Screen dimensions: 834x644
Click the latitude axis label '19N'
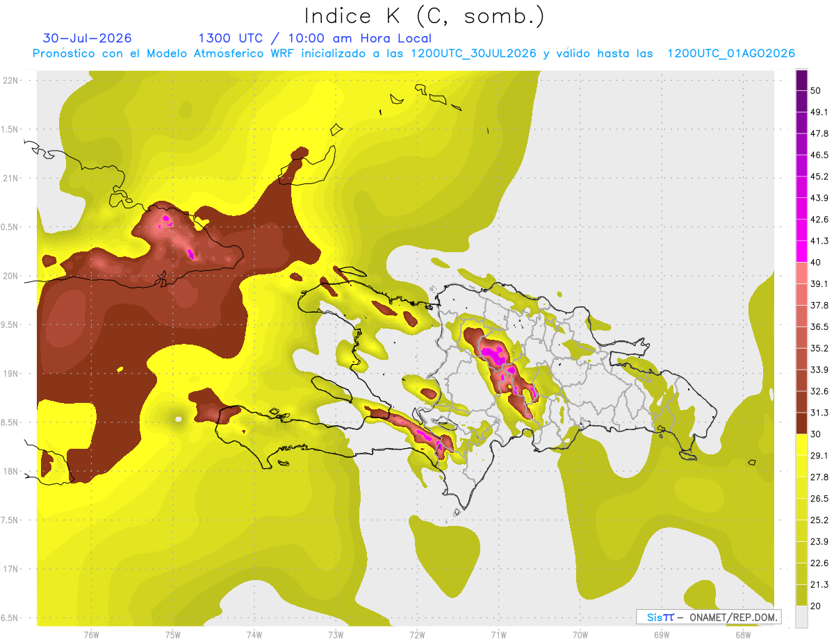tap(11, 374)
